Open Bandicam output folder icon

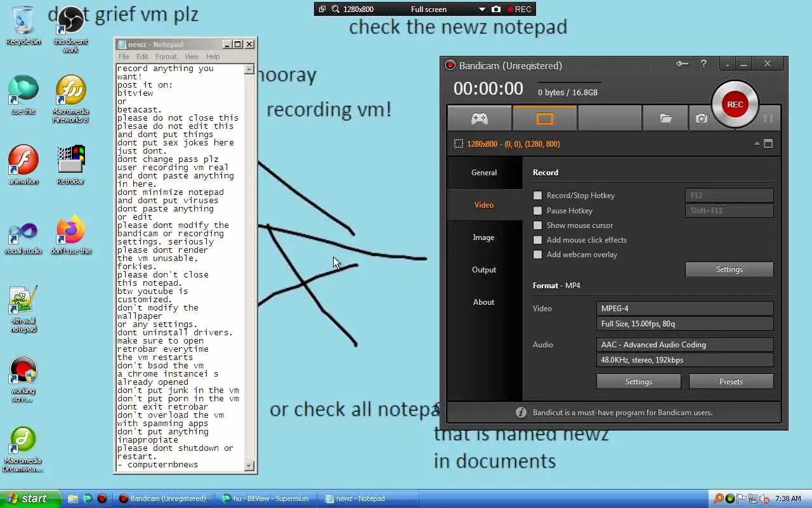[665, 118]
